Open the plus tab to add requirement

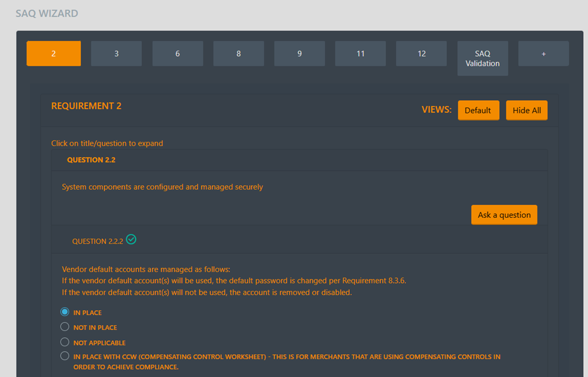click(543, 54)
